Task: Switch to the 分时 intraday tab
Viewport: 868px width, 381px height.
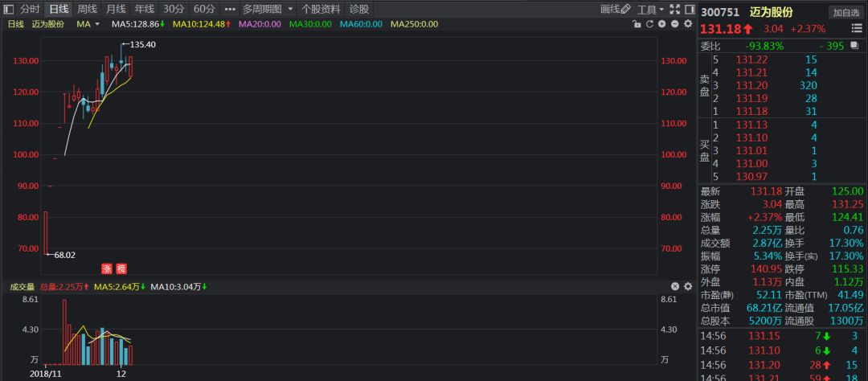Action: click(x=30, y=9)
